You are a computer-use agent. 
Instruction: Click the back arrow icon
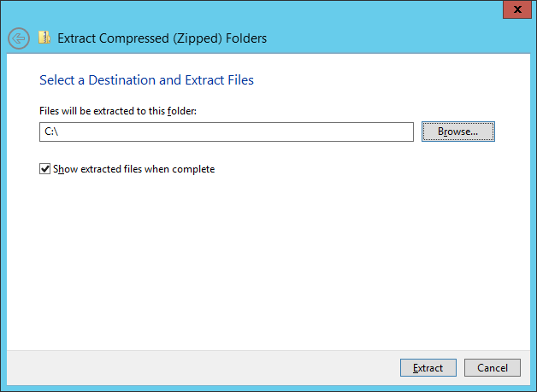pyautogui.click(x=19, y=38)
